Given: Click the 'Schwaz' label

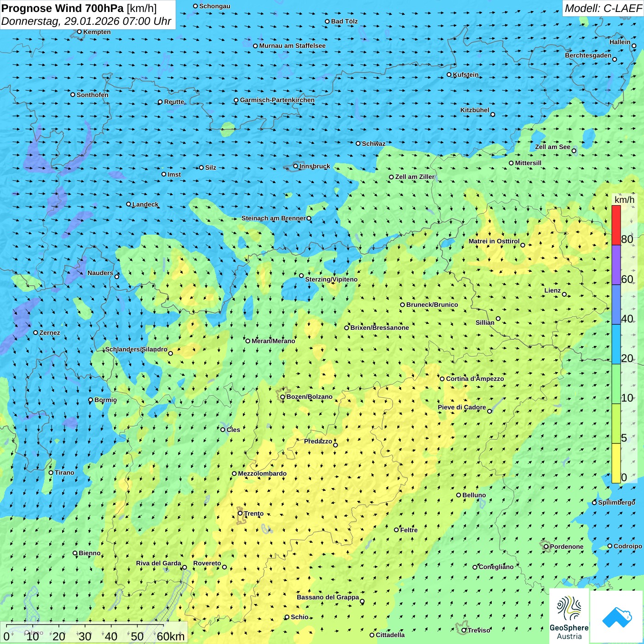Looking at the screenshot, I should [374, 144].
